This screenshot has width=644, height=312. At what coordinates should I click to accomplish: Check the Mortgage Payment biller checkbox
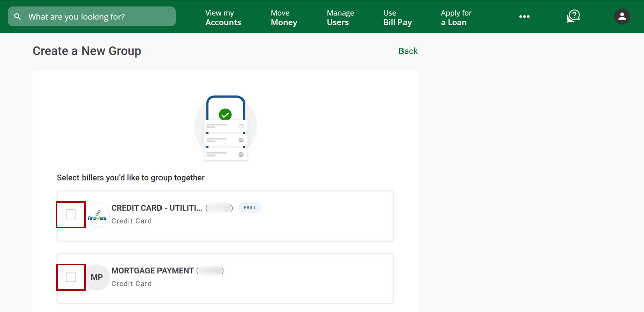tap(71, 277)
